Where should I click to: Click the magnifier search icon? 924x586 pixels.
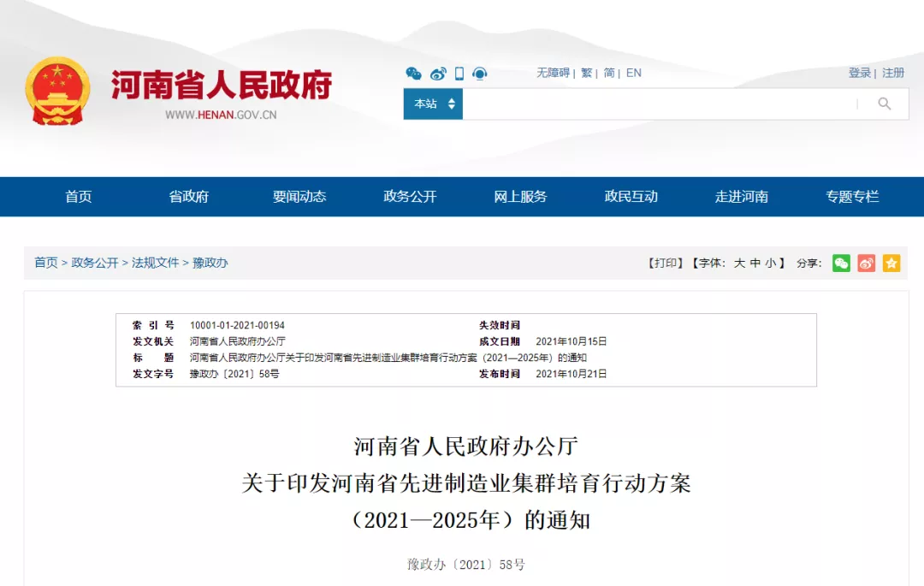point(884,104)
